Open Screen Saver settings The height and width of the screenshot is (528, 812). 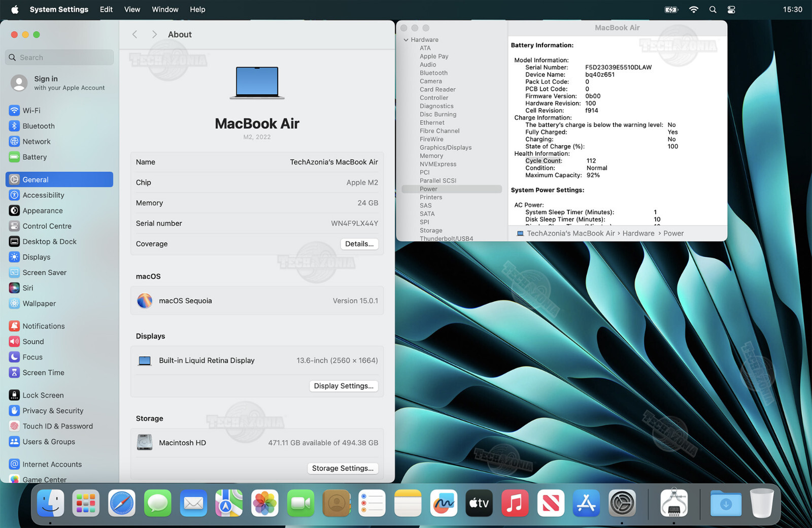coord(59,273)
